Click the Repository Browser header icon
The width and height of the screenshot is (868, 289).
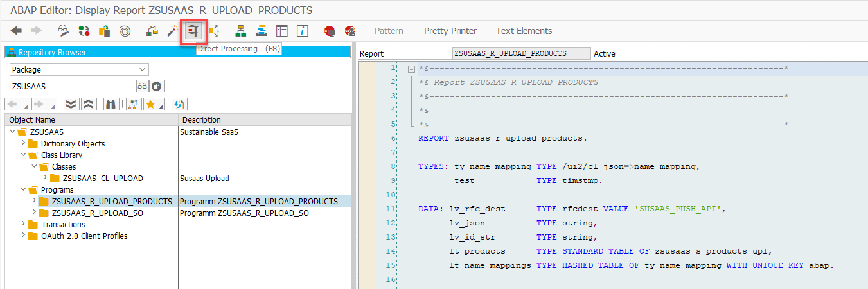[12, 52]
